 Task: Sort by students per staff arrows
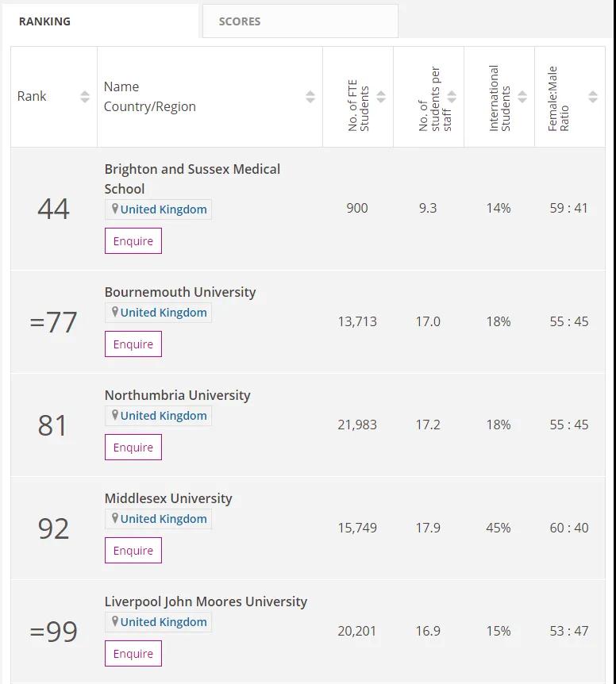[452, 97]
